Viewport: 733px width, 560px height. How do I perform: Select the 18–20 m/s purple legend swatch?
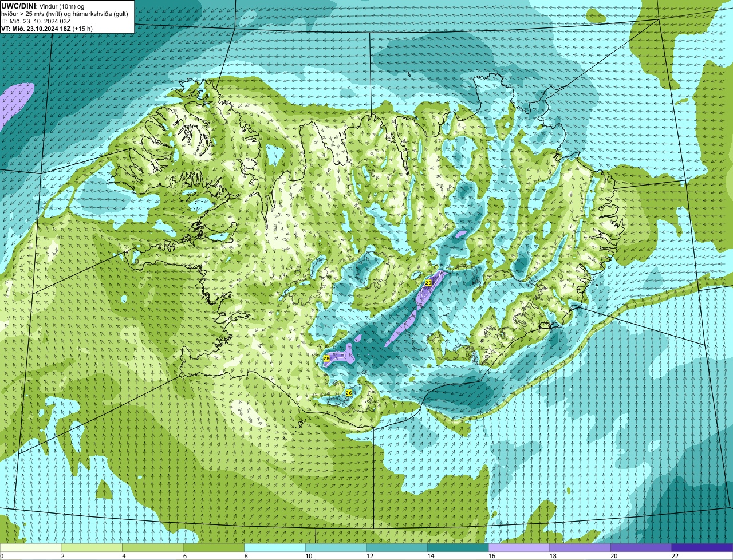coord(580,547)
